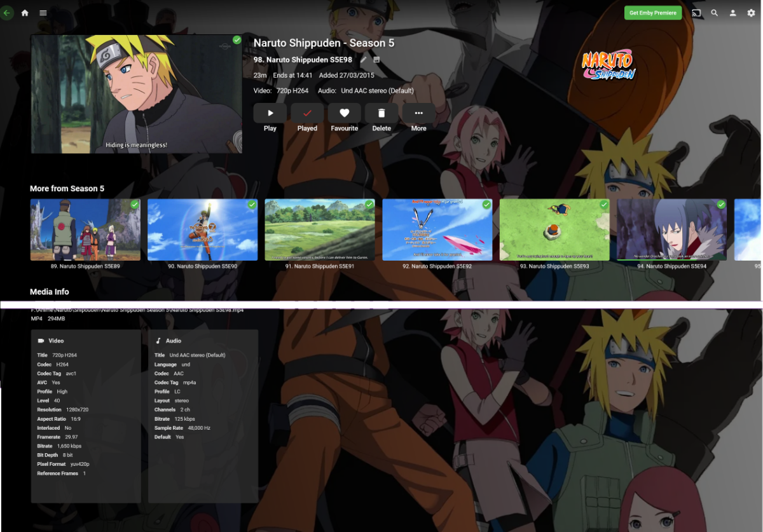Toggle played check on S5E90 thumbnail
This screenshot has height=532, width=763.
pyautogui.click(x=252, y=205)
